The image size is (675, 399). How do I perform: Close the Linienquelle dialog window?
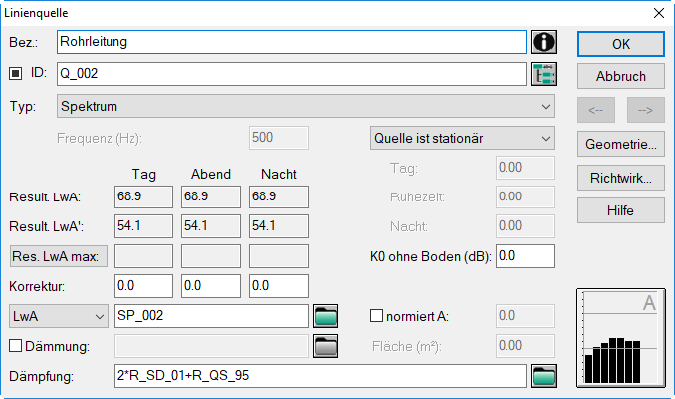(659, 13)
